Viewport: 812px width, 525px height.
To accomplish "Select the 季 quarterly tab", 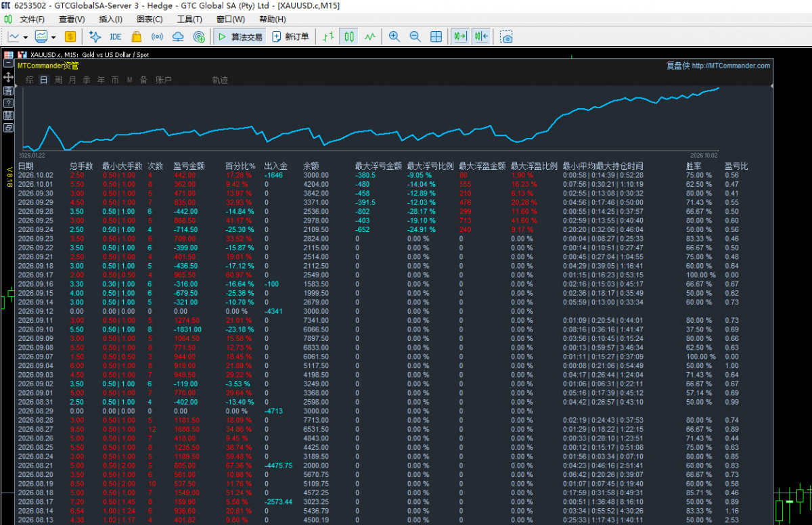I will [x=87, y=80].
